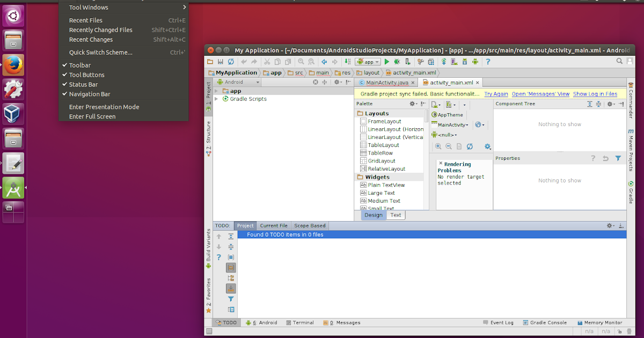644x338 pixels.
Task: Click the Open folder icon in main toolbar
Action: 210,62
